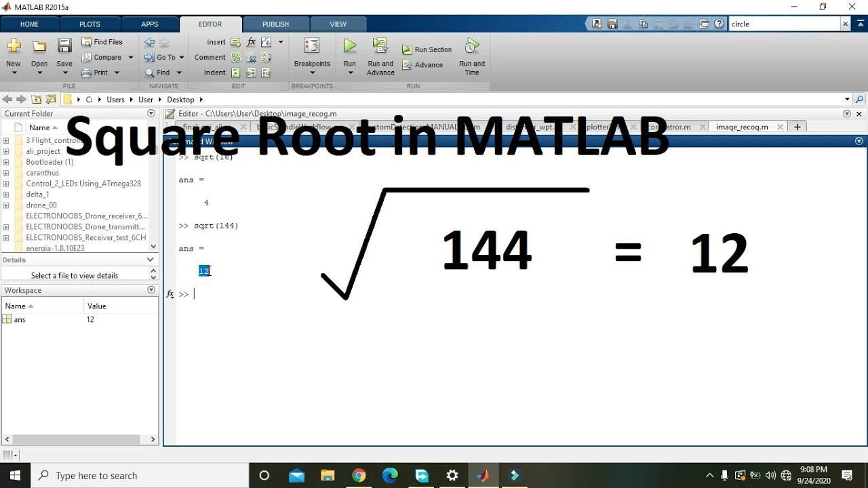Select the delta_1 folder
Image resolution: width=868 pixels, height=488 pixels.
click(x=37, y=195)
